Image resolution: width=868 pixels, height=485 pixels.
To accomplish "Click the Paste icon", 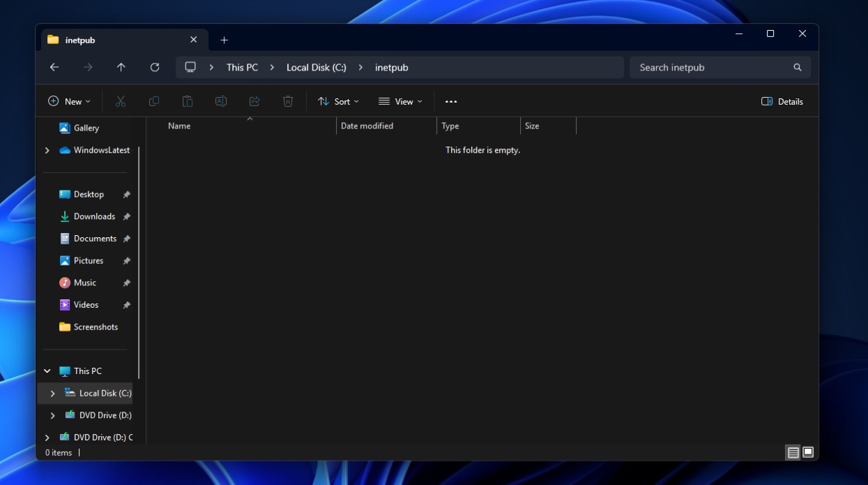I will (187, 101).
